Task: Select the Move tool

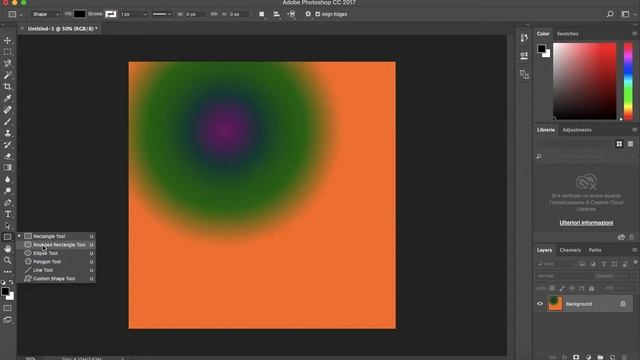Action: point(7,40)
